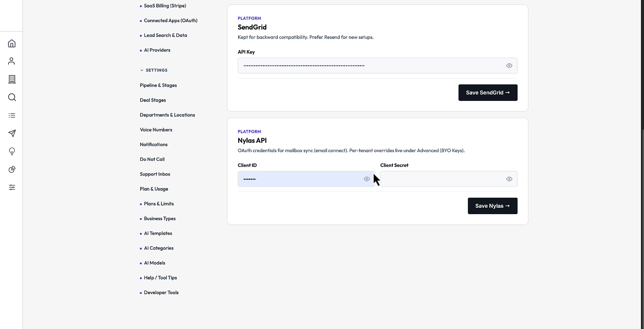Open the sliders Settings icon in rail

12,187
